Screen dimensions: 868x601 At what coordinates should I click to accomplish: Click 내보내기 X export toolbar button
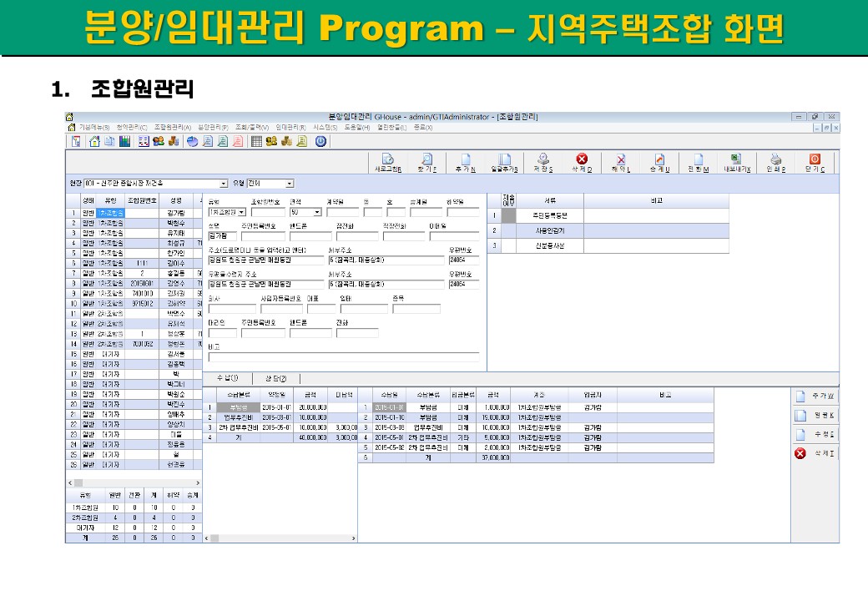(x=737, y=164)
